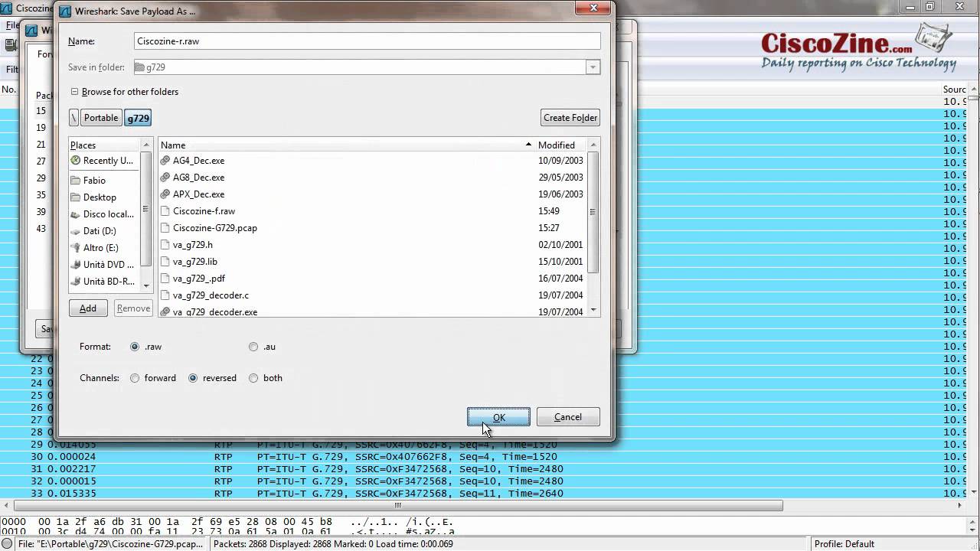The width and height of the screenshot is (980, 551).
Task: Click the Unità DVD drive icon
Action: [75, 265]
